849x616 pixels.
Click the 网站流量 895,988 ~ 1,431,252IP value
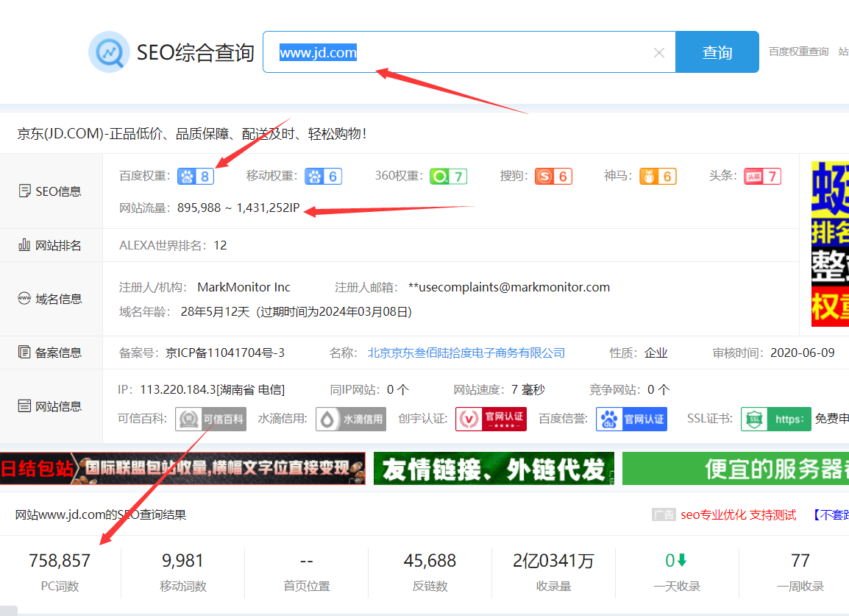pyautogui.click(x=238, y=208)
